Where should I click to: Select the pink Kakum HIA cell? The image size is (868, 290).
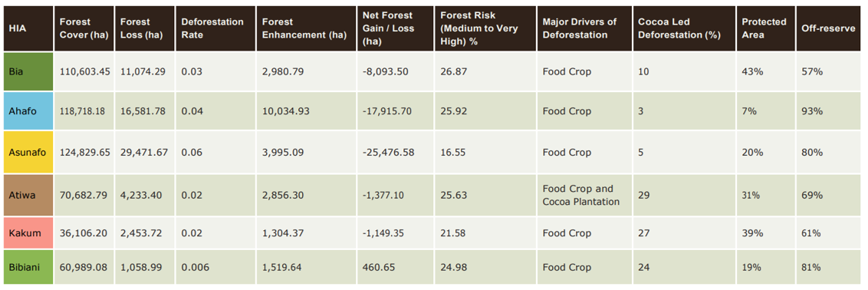pyautogui.click(x=28, y=233)
